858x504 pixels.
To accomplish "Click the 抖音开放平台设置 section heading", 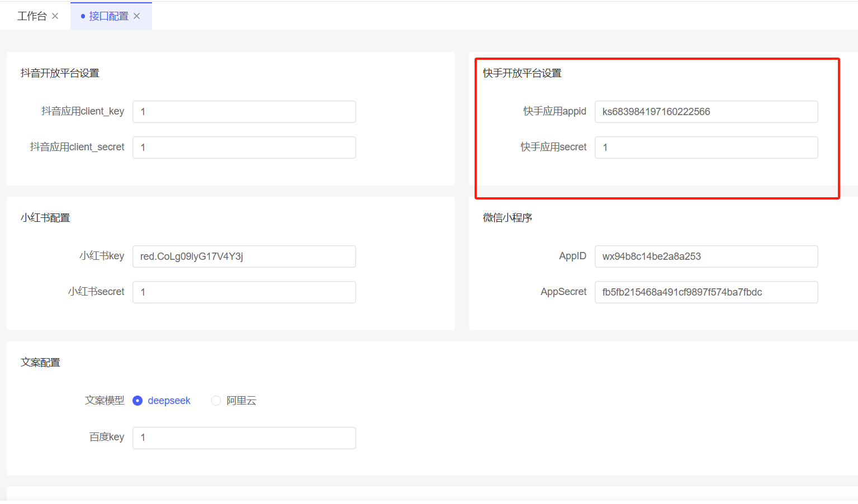I will (60, 73).
